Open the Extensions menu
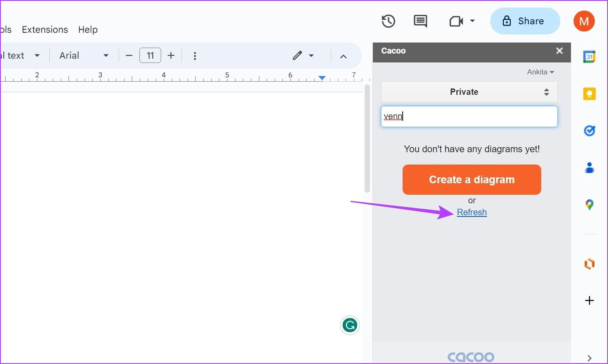 [x=45, y=30]
